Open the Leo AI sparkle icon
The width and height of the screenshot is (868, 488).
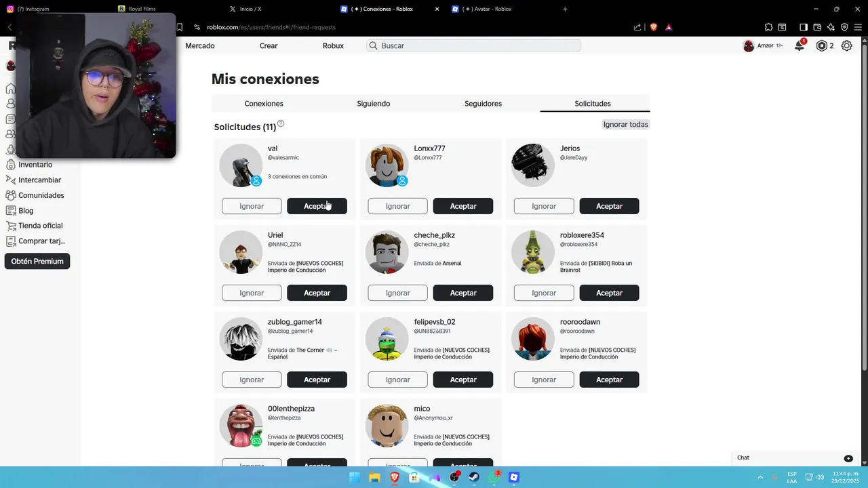click(x=831, y=27)
